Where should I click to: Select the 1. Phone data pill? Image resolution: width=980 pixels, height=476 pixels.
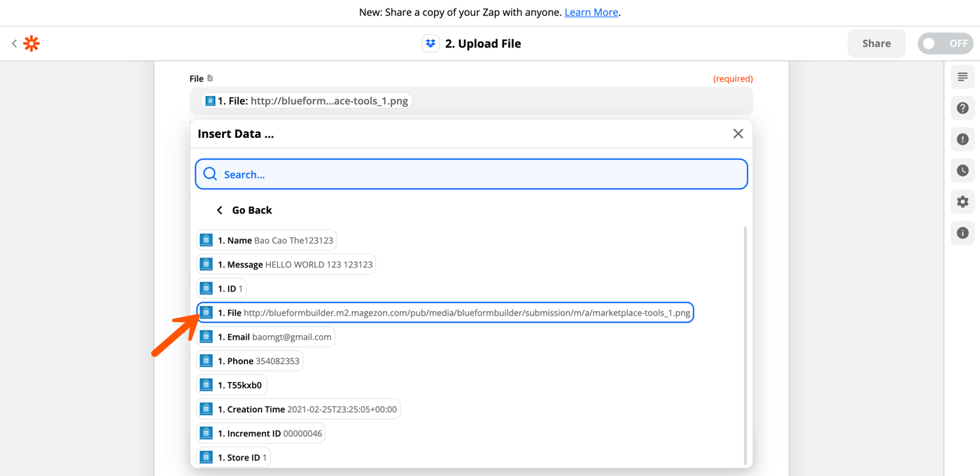(x=250, y=360)
